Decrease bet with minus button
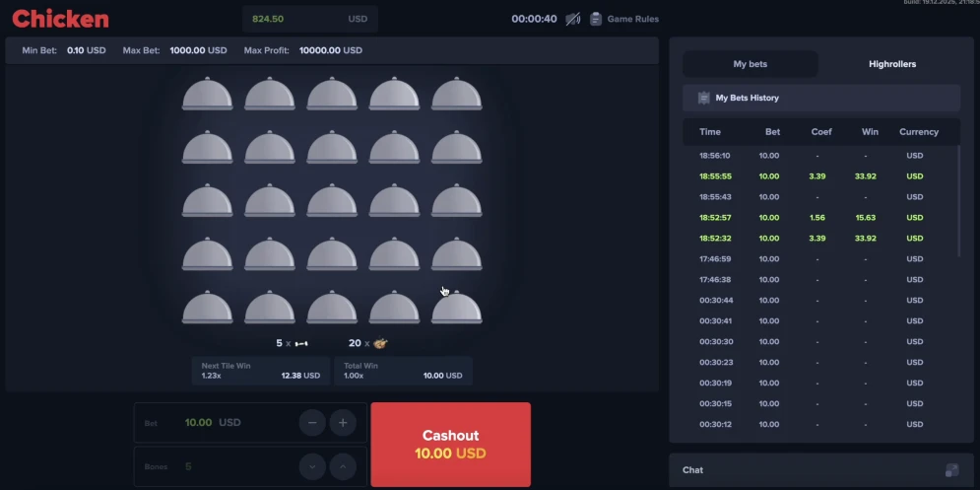 312,423
